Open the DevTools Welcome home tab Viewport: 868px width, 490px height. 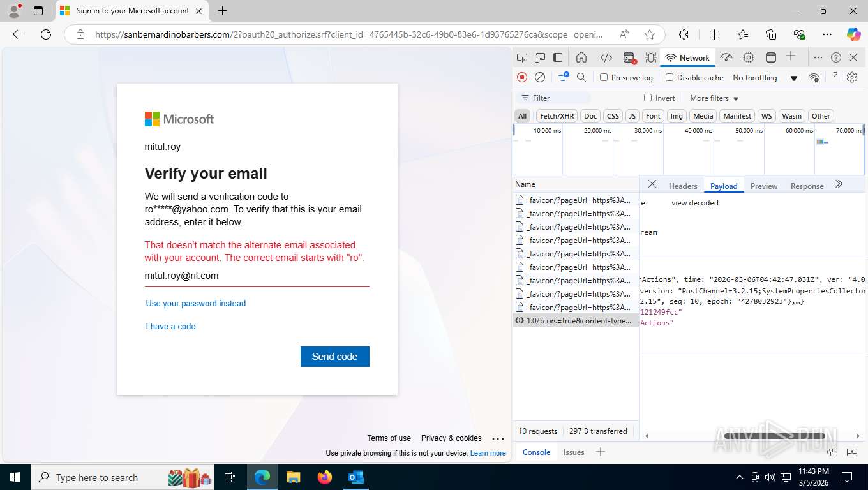(x=581, y=57)
